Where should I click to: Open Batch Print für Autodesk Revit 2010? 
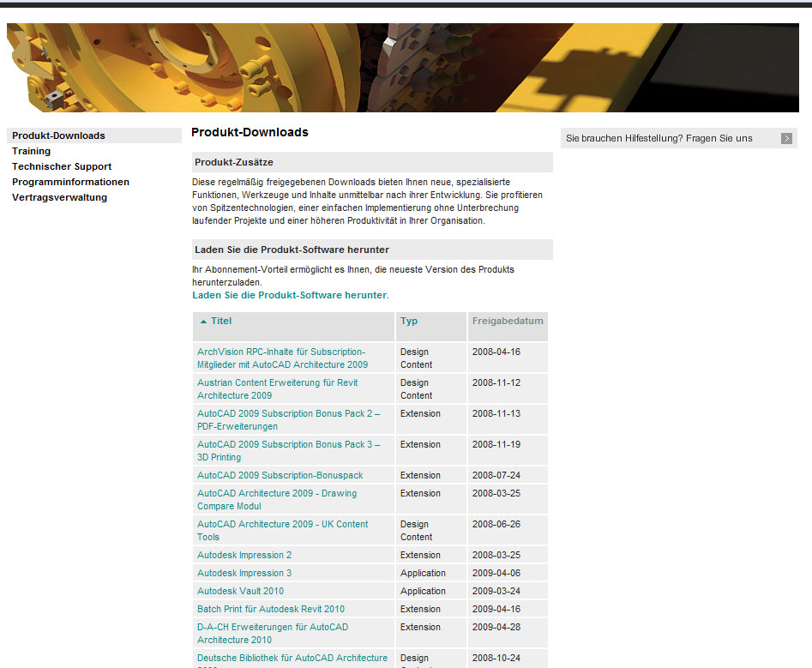point(270,609)
